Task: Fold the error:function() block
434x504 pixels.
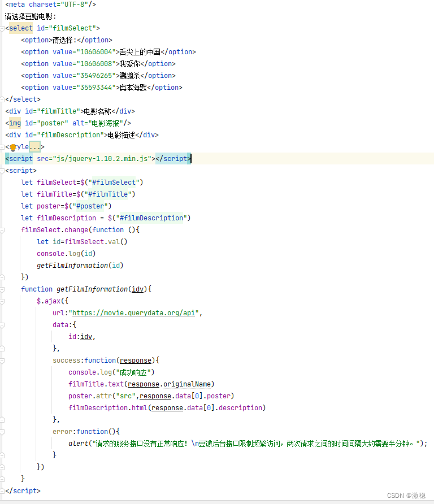Action: [x=2, y=432]
